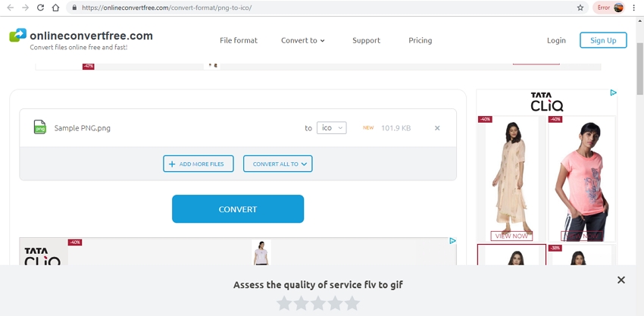The width and height of the screenshot is (644, 316).
Task: Close the service rating banner
Action: 621,280
